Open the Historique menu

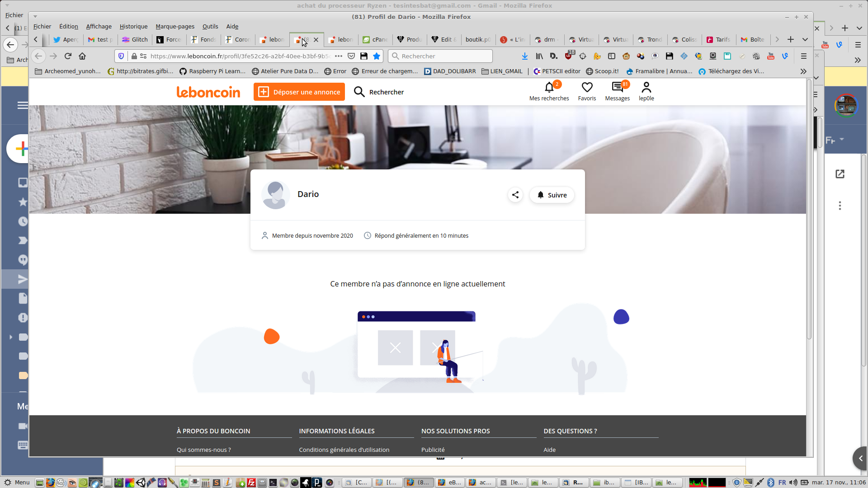pyautogui.click(x=133, y=26)
